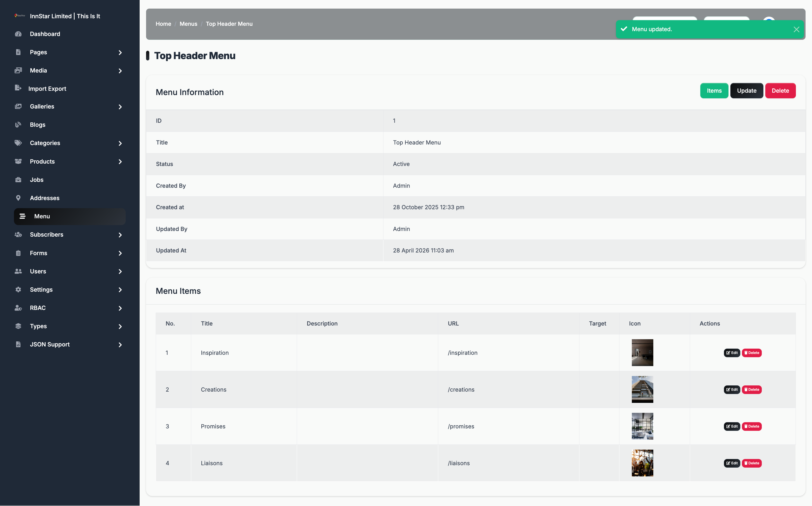Expand the Categories submenu chevron
The height and width of the screenshot is (506, 812).
point(120,143)
